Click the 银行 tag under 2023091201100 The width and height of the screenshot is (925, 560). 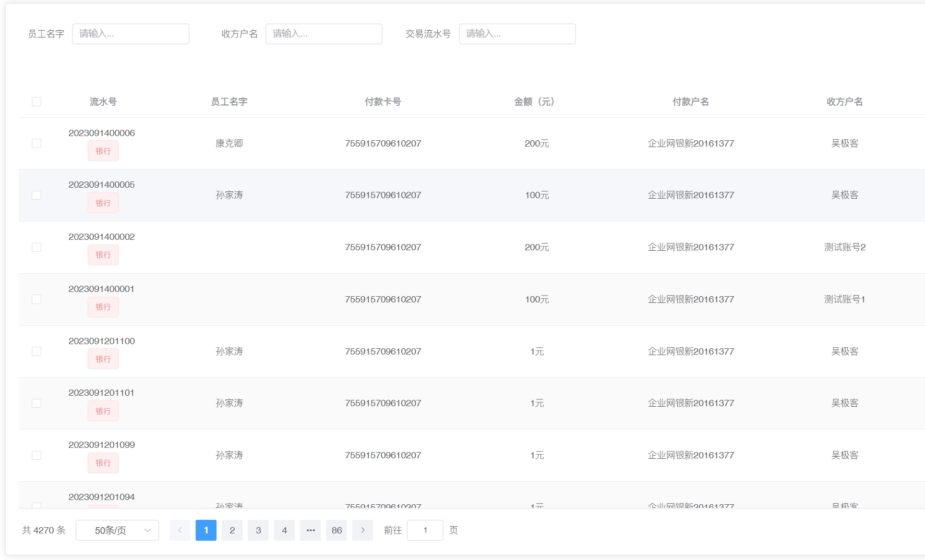[x=103, y=359]
